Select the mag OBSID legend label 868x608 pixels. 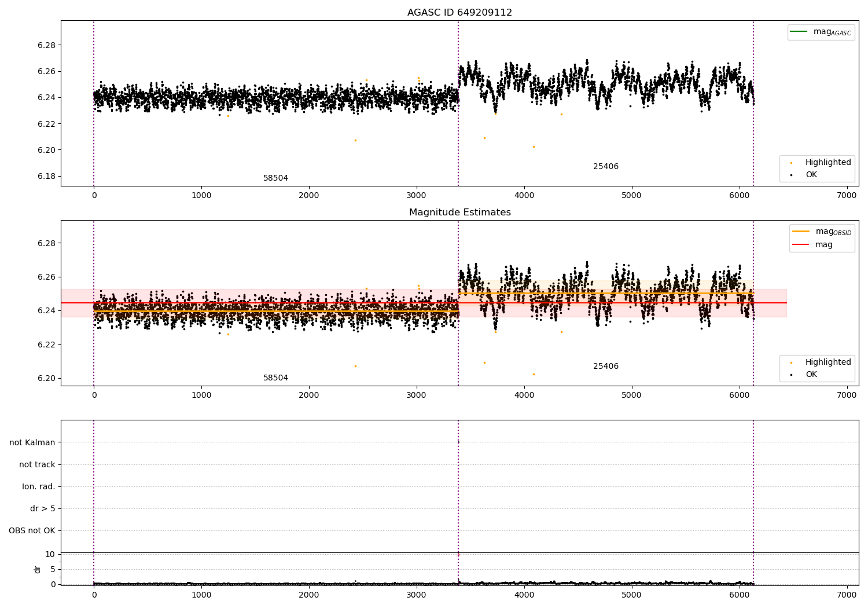[833, 232]
